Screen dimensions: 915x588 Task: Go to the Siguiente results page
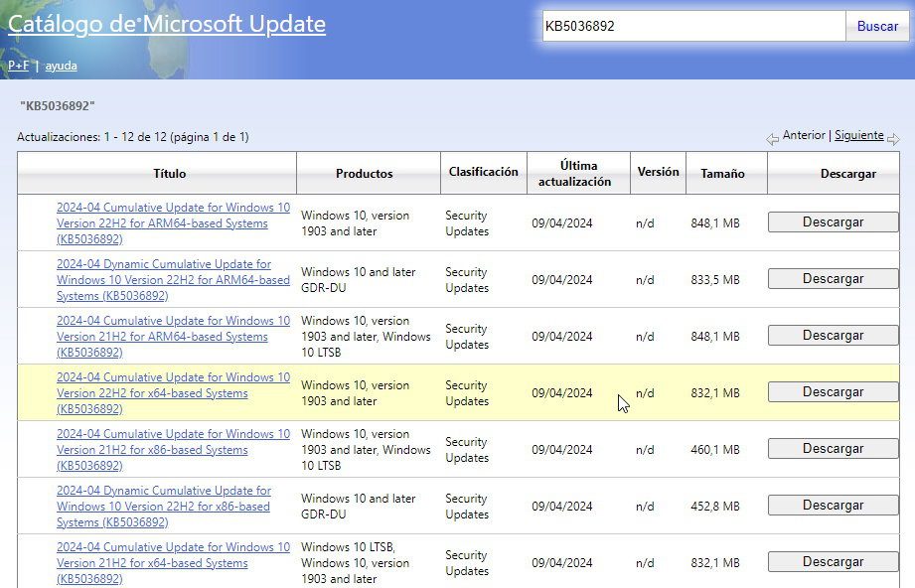point(859,135)
